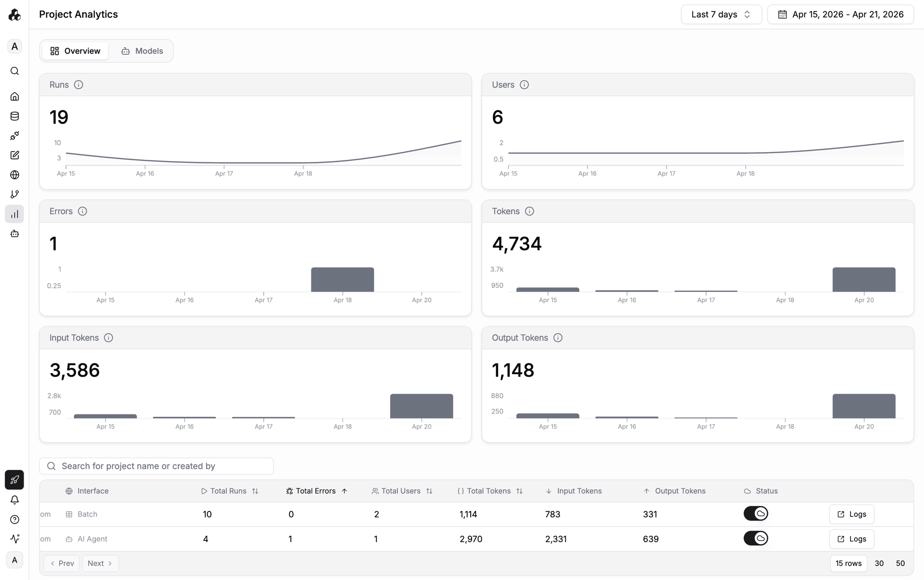Screen dimensions: 924x580
Task: Click workspace avatar A at top of sidebar
Action: click(x=14, y=46)
